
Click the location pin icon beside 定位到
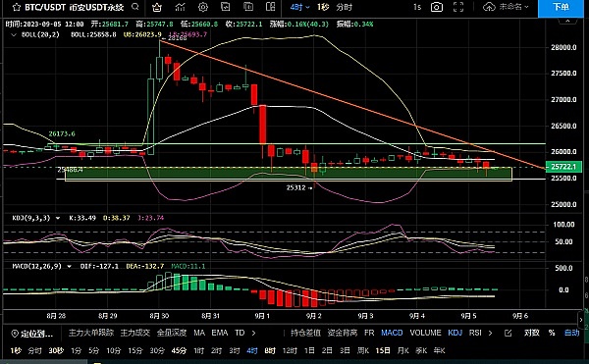(15, 334)
